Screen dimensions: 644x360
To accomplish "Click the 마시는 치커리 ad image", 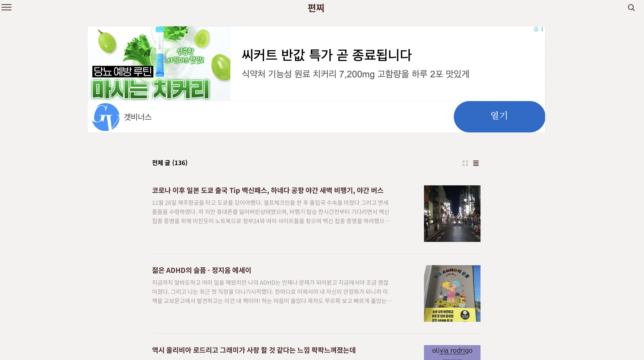I will 159,64.
